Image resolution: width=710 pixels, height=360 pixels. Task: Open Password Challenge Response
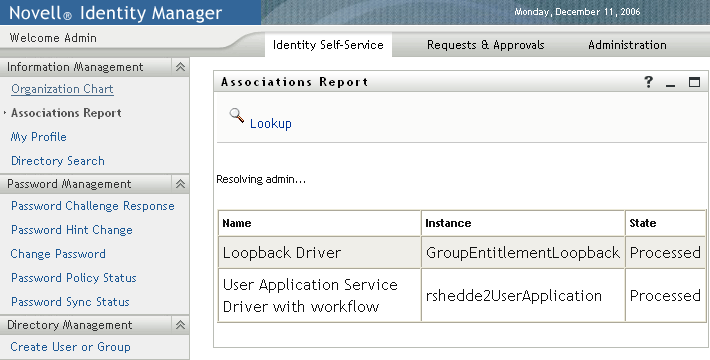point(93,206)
